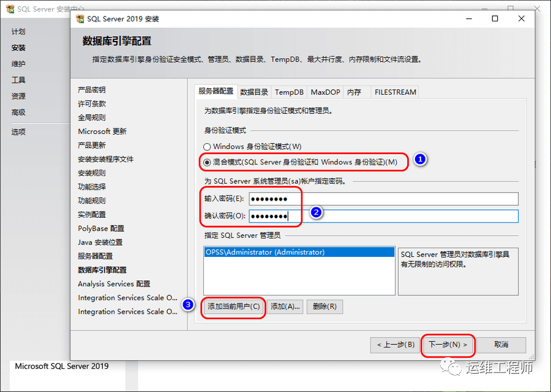Click 产品更新 in the setup steps list
551x392 pixels.
click(x=92, y=146)
